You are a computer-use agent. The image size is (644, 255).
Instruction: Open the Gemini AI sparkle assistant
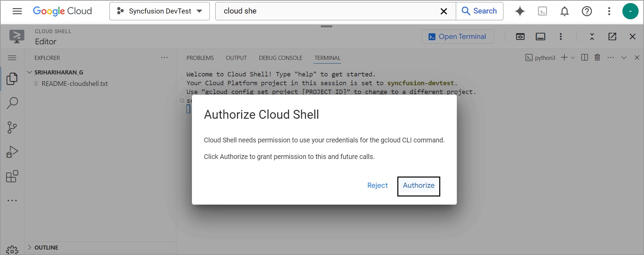520,11
